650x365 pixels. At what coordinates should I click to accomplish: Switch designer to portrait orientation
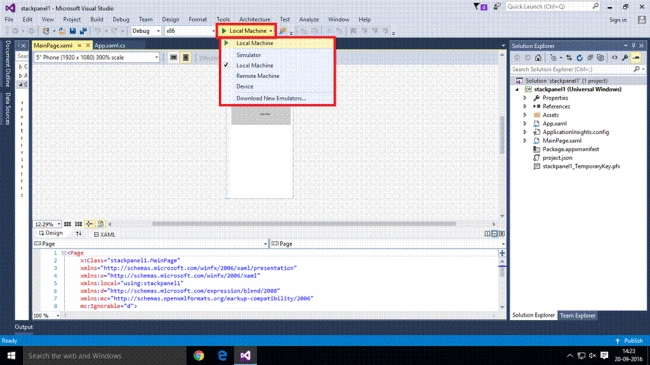[x=186, y=58]
